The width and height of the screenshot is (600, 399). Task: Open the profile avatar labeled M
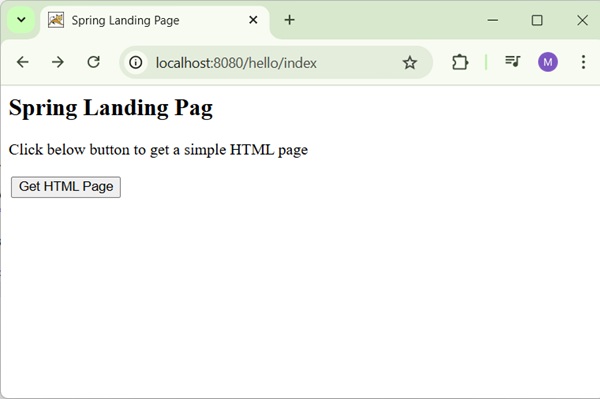[x=548, y=62]
